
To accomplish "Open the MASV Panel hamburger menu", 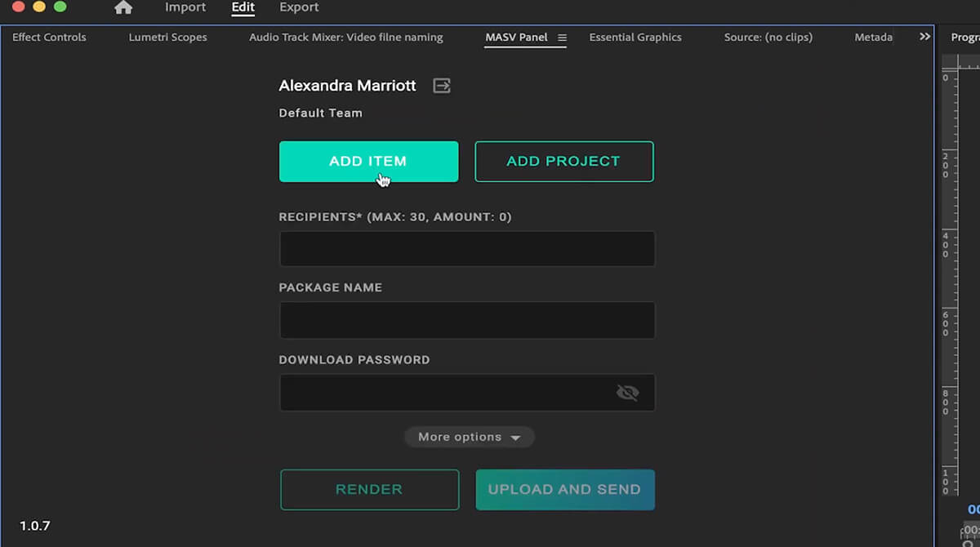I will click(x=562, y=37).
